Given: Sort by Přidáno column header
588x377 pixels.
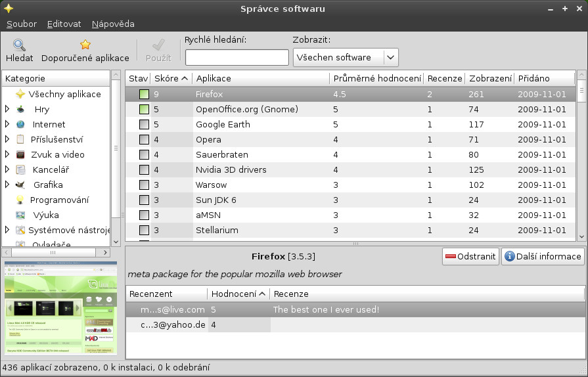Looking at the screenshot, I should click(544, 78).
